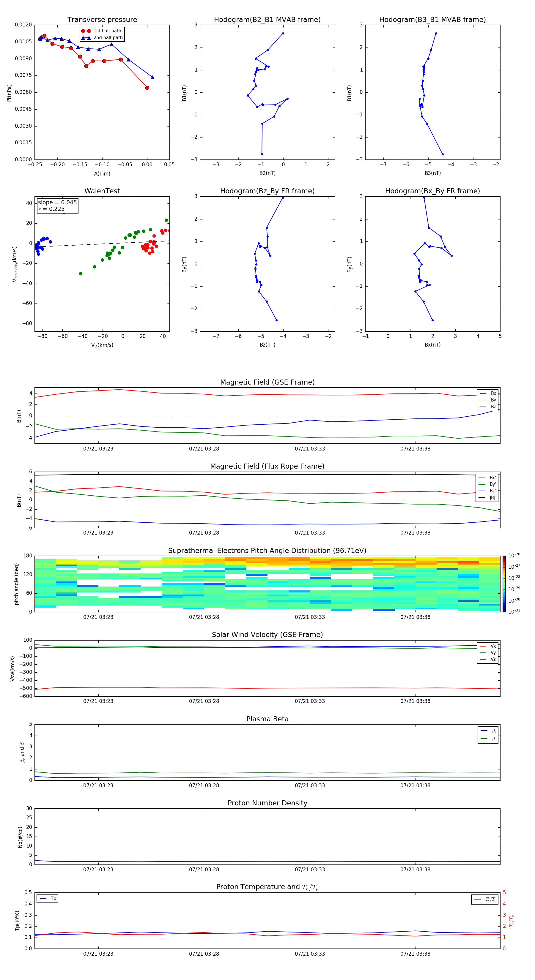Click the red Te/Tp right-side axis label
The width and height of the screenshot is (535, 980).
pyautogui.click(x=512, y=921)
